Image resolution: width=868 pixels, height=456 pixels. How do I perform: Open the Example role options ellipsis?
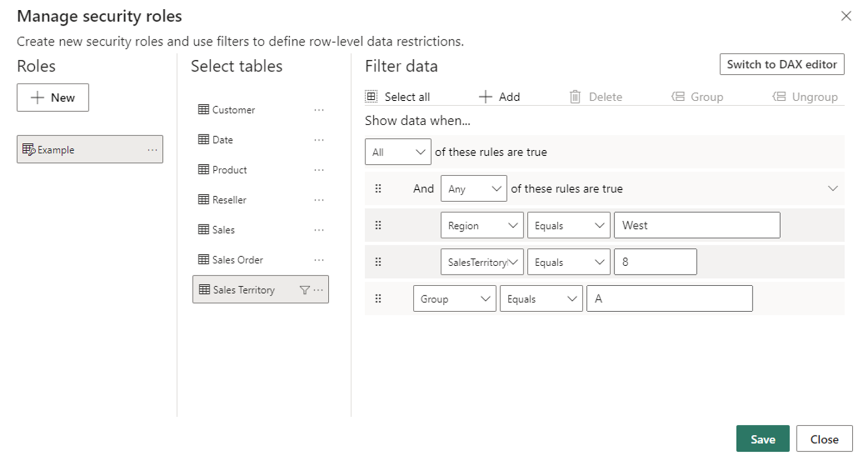[153, 149]
